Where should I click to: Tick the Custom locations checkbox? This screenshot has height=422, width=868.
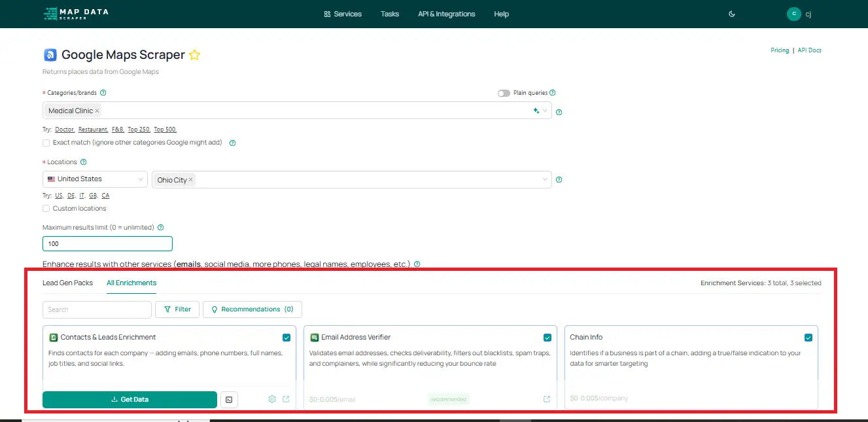46,209
